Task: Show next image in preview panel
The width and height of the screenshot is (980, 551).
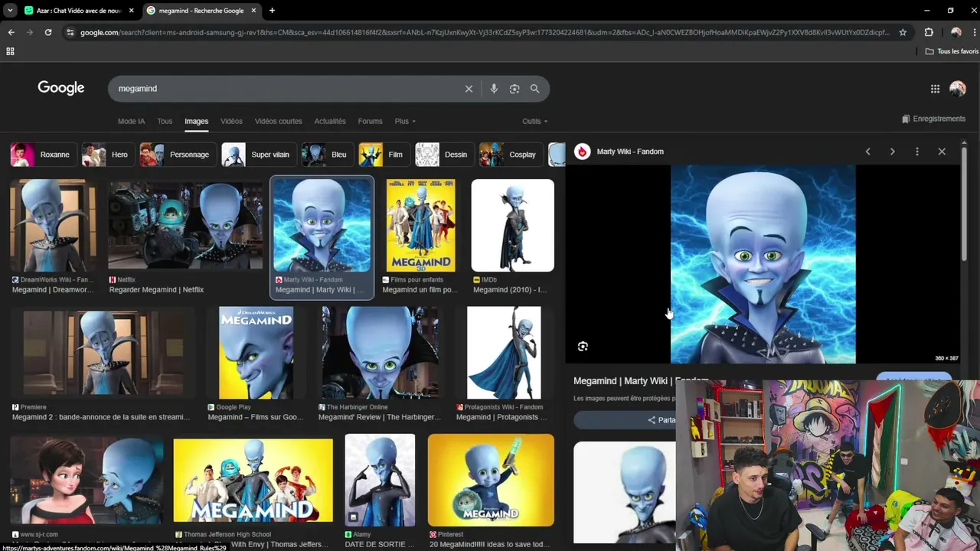Action: click(x=892, y=152)
